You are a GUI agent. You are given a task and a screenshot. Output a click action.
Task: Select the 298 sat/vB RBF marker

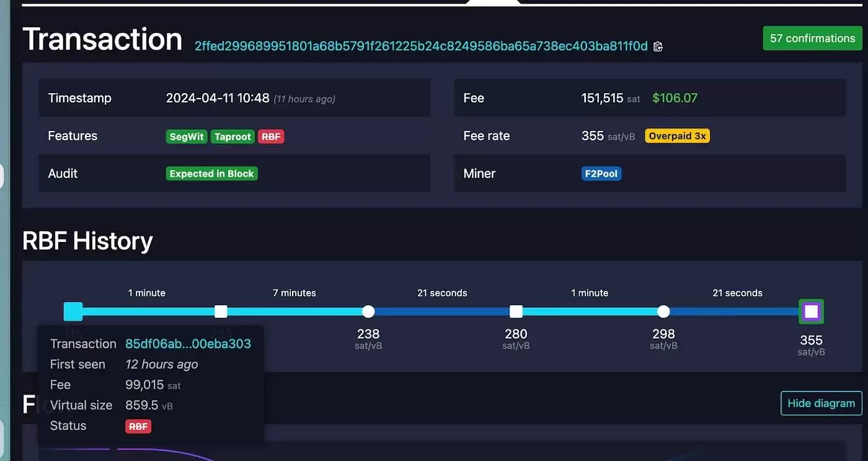[663, 311]
